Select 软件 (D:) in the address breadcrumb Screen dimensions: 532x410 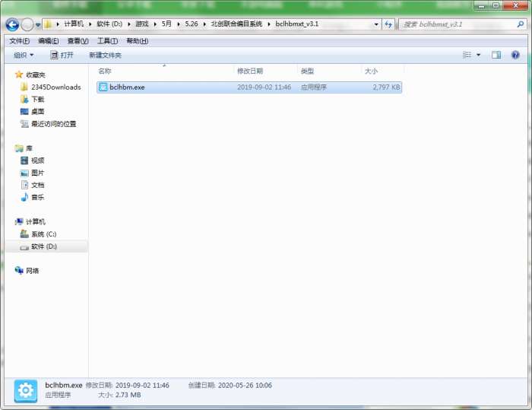tap(109, 24)
